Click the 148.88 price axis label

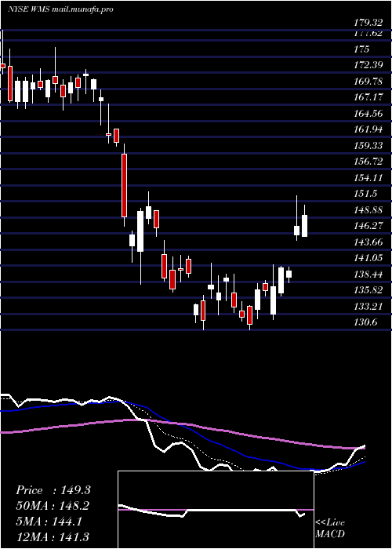[x=368, y=210]
